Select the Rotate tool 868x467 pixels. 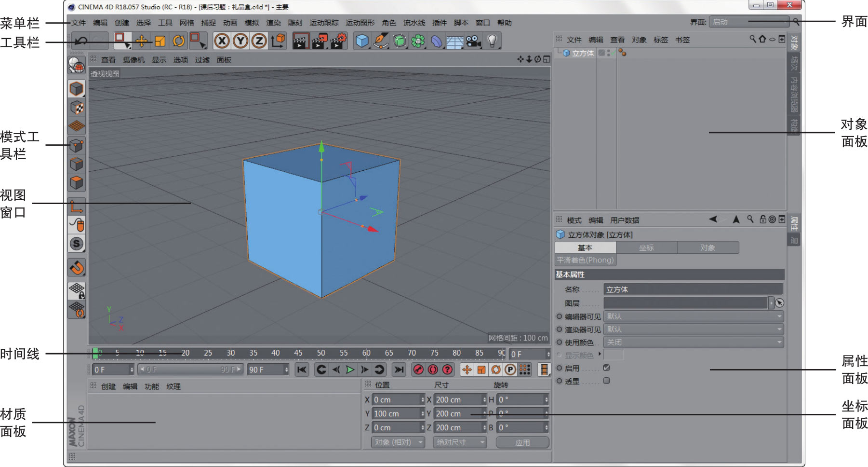(178, 41)
